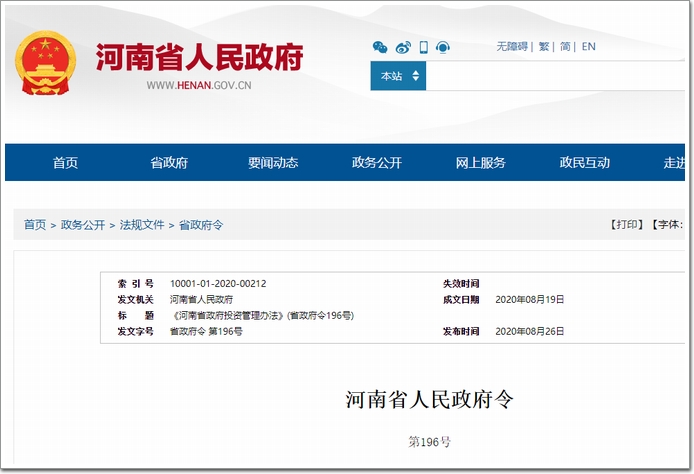The width and height of the screenshot is (694, 474).
Task: Click the Henan government national emblem logo
Action: click(45, 62)
